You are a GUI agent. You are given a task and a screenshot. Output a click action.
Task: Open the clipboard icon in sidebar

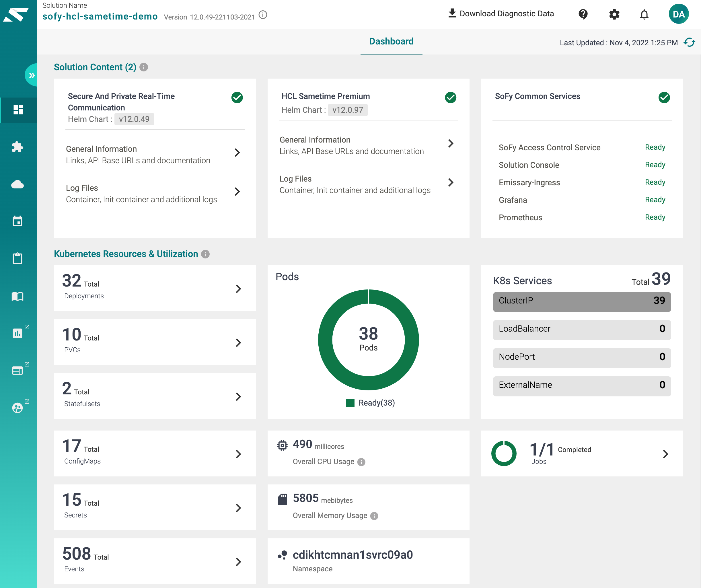[x=18, y=258]
